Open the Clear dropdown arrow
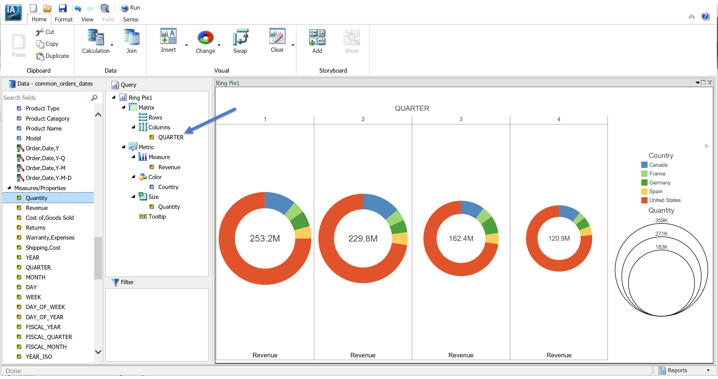This screenshot has height=379, width=718. point(293,45)
